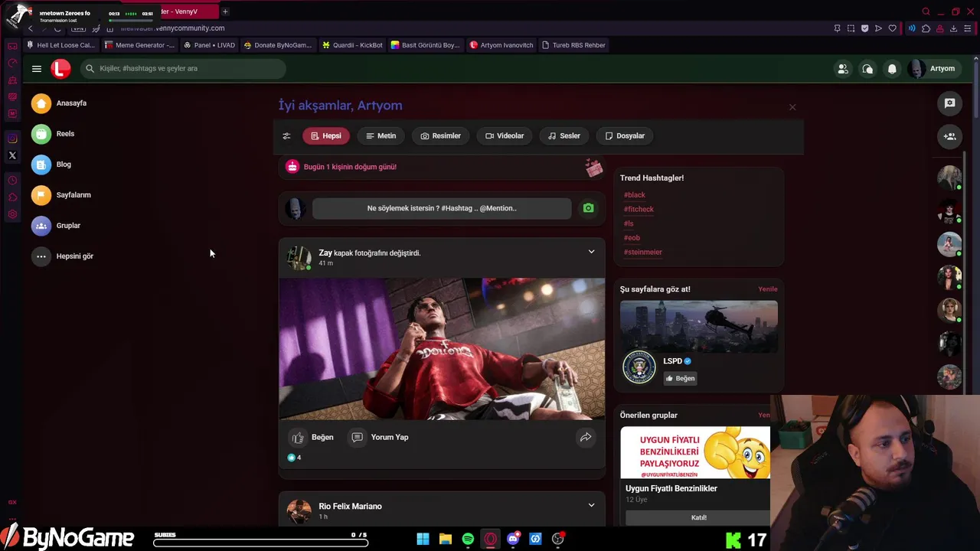
Task: Expand Rio Felix Mariano's post options chevron
Action: (591, 505)
